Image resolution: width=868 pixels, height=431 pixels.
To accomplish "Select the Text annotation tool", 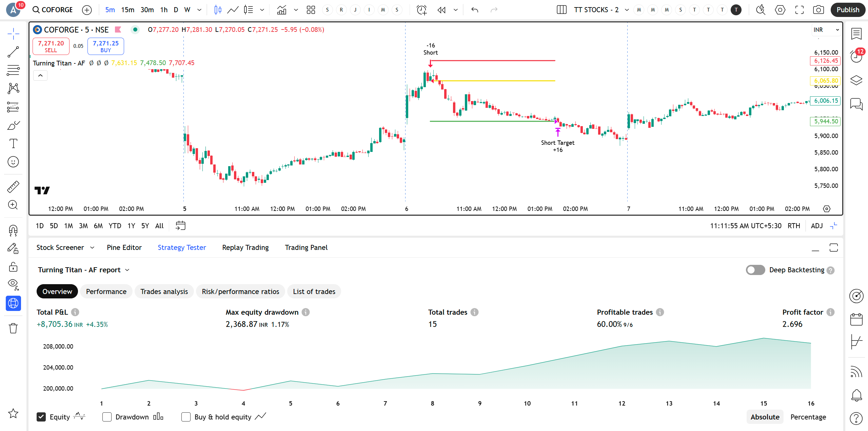I will click(13, 143).
